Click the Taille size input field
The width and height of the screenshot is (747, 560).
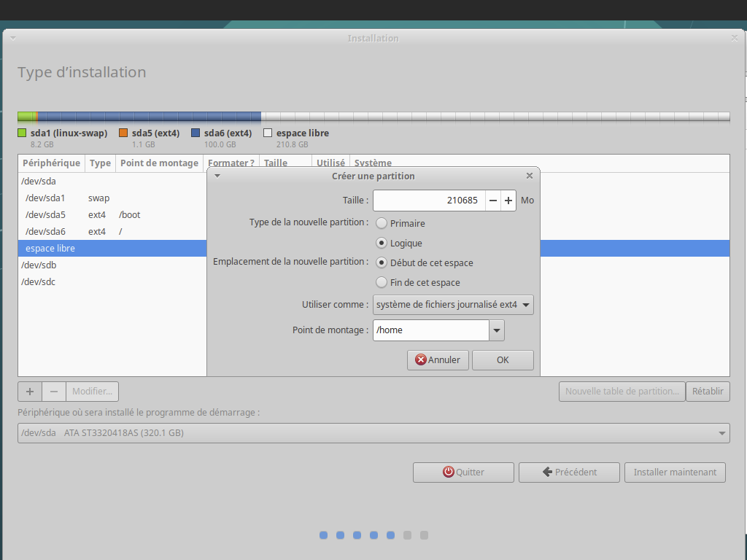pyautogui.click(x=429, y=201)
